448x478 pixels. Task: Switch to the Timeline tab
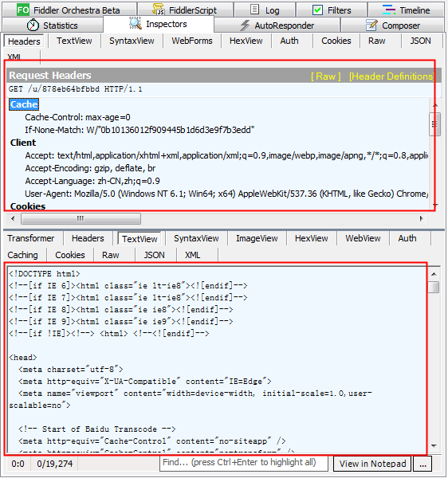pyautogui.click(x=406, y=10)
